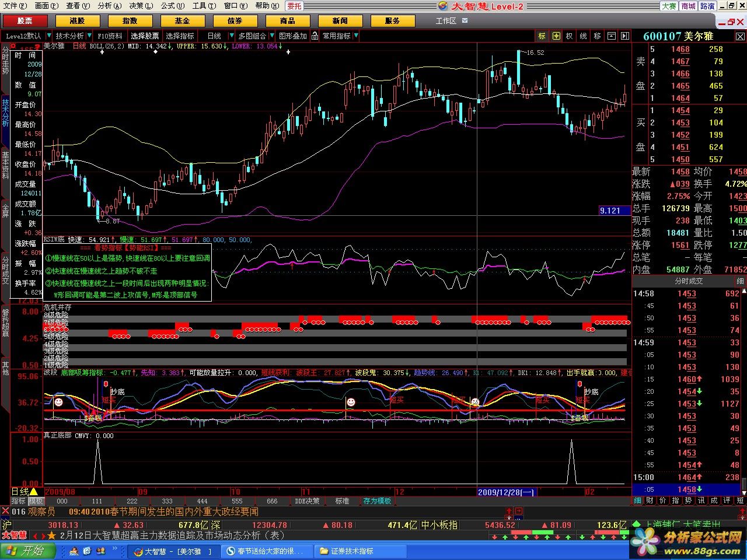The image size is (747, 560).
Task: Open the 帮助(H) menu
Action: pos(266,6)
